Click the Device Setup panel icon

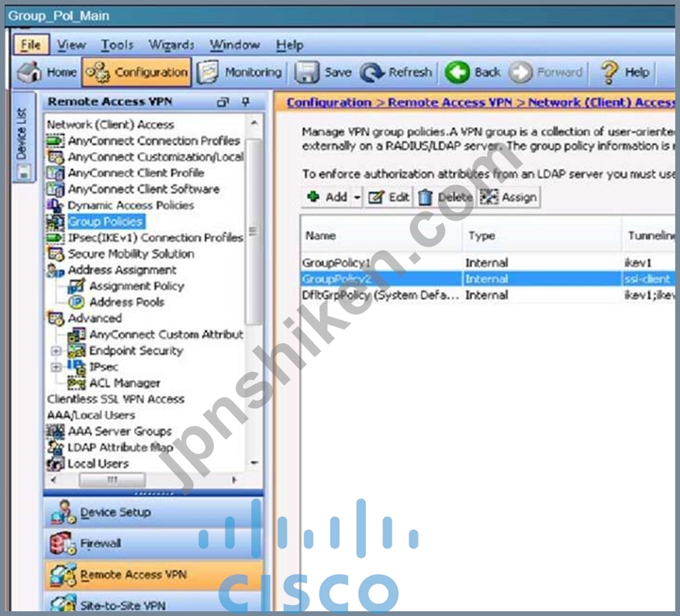[x=63, y=512]
